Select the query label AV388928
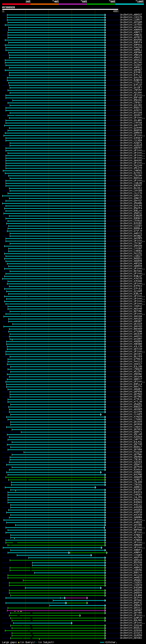The height and width of the screenshot is (644, 146). tap(8, 8)
